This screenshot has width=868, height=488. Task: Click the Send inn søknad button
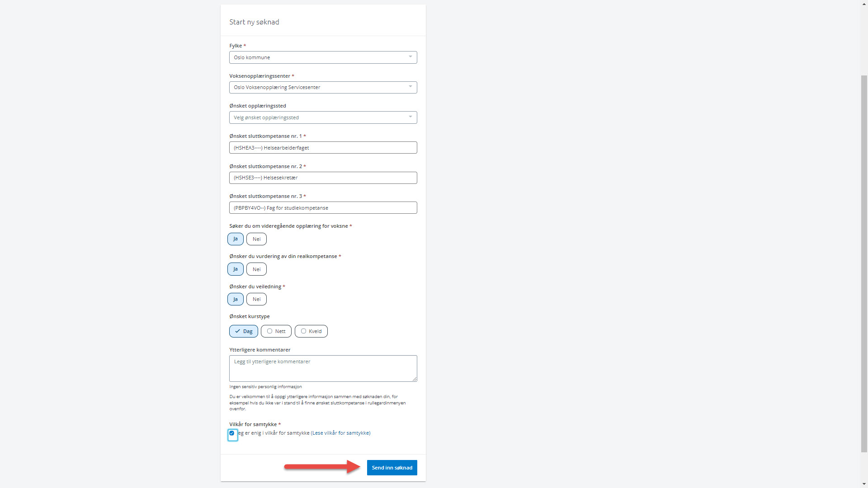coord(392,468)
